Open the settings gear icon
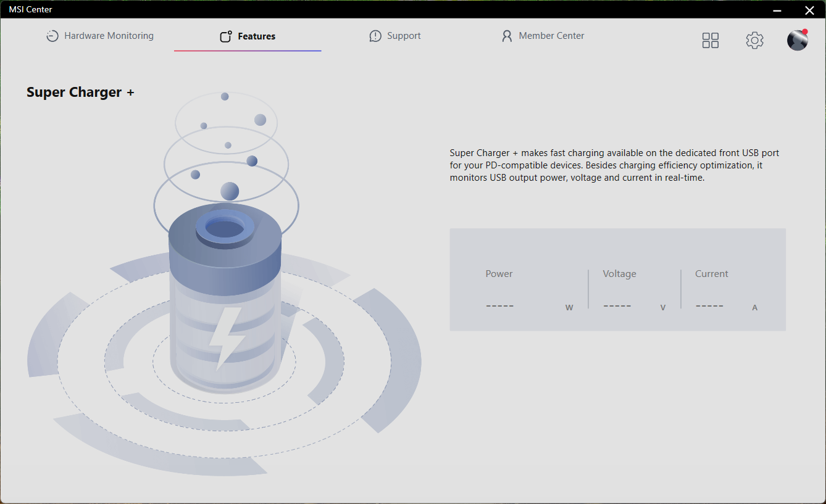Screen dimensions: 826x504 [x=754, y=41]
